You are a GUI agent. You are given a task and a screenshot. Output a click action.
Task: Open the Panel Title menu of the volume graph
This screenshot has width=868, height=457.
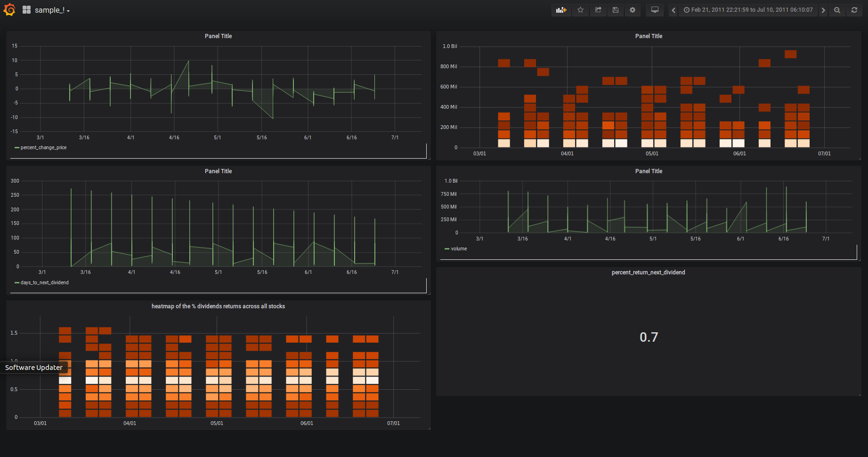(x=649, y=171)
